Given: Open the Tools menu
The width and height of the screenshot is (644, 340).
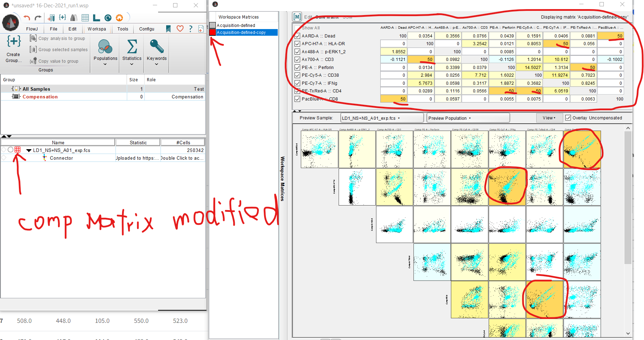Looking at the screenshot, I should point(122,29).
